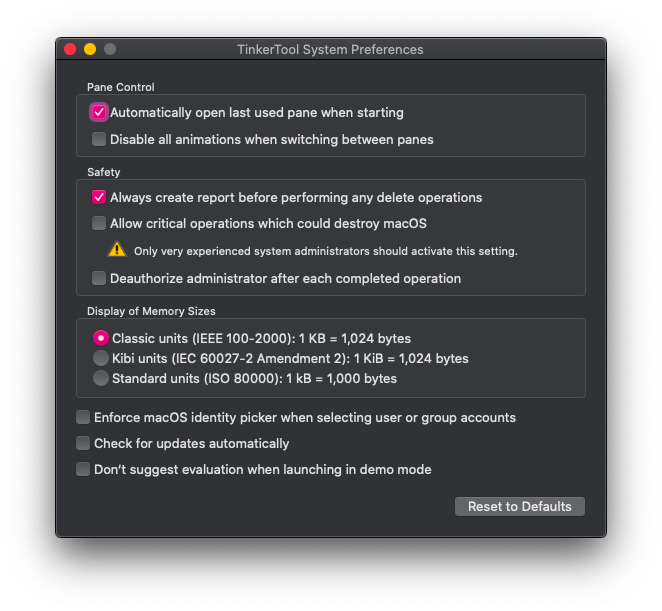Click the experienced system administrators warning text
662x611 pixels.
coord(325,251)
